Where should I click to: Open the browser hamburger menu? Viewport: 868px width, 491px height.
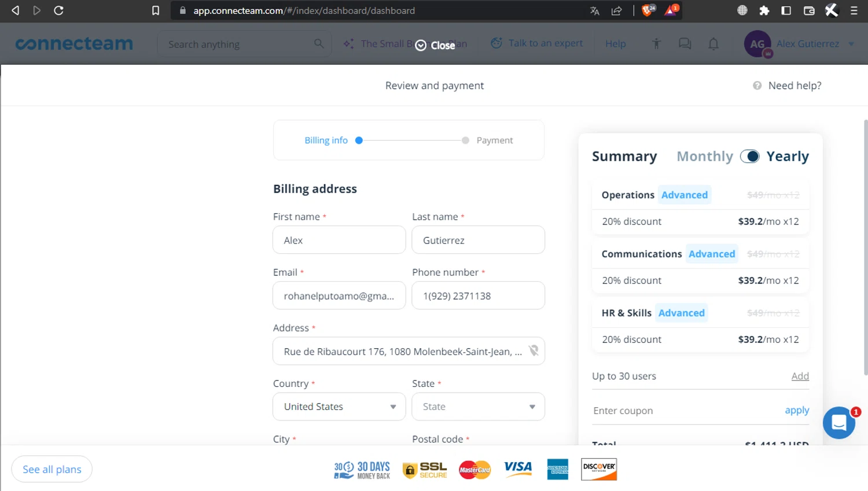(x=854, y=10)
